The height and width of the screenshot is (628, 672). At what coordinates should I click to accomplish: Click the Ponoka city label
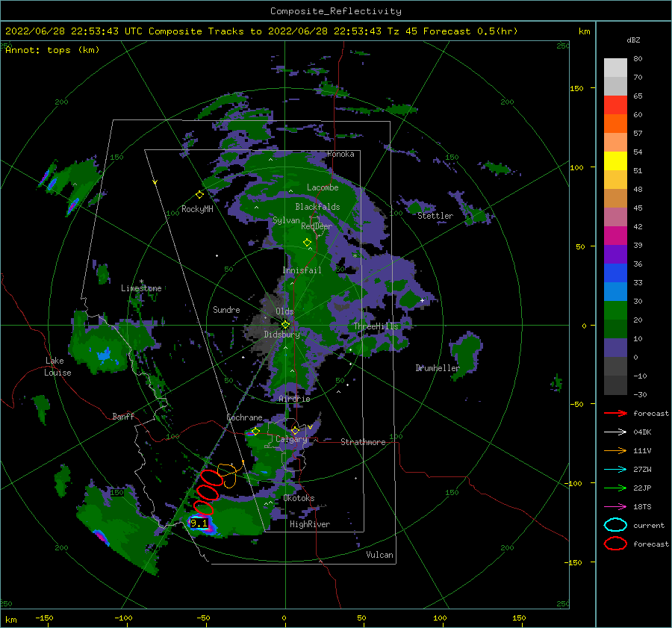(x=340, y=154)
